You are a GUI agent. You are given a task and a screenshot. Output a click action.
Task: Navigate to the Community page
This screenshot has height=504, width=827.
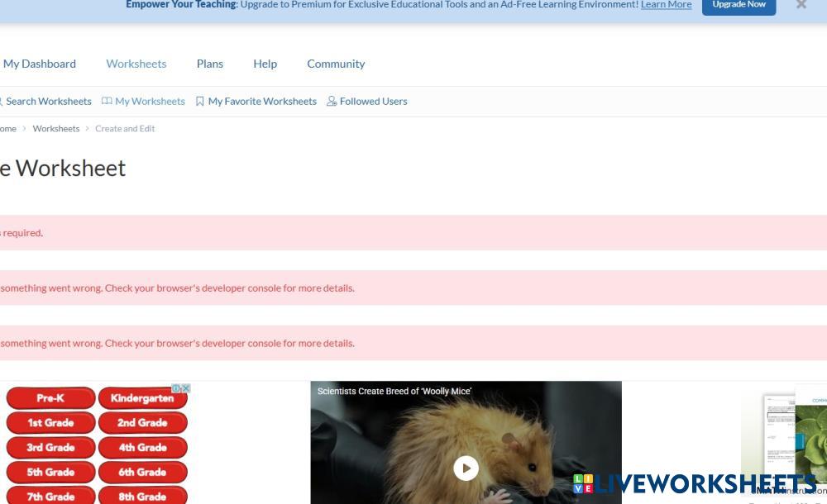[x=336, y=64]
